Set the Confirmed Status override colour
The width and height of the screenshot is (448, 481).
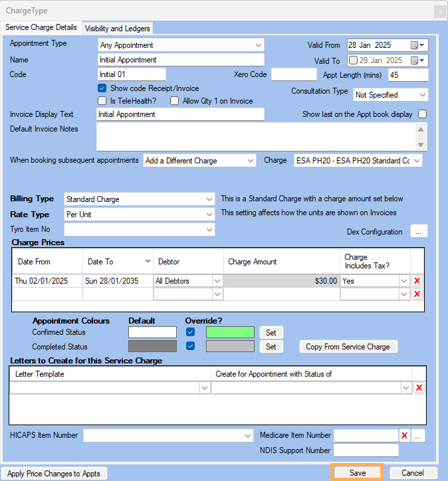(271, 333)
